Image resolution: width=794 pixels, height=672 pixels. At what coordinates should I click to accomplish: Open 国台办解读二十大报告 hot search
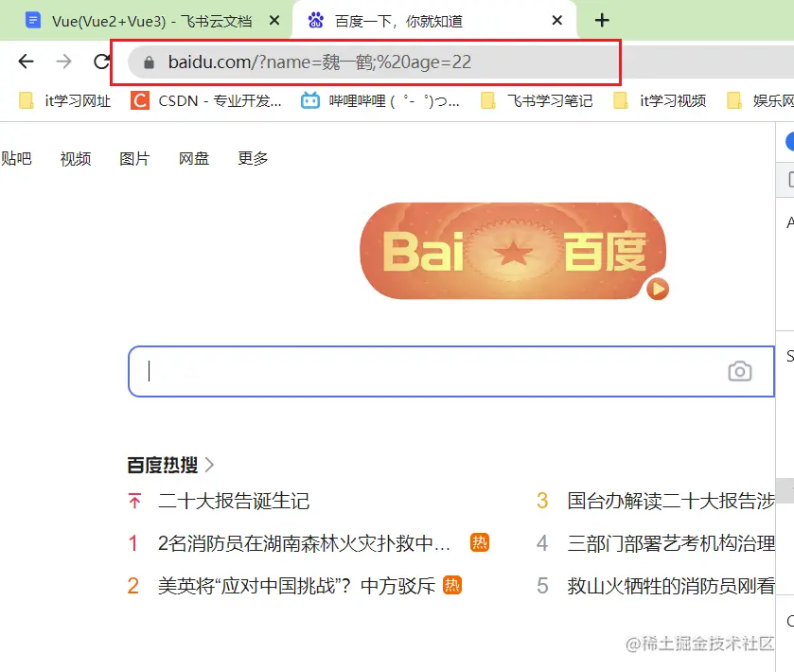click(671, 501)
